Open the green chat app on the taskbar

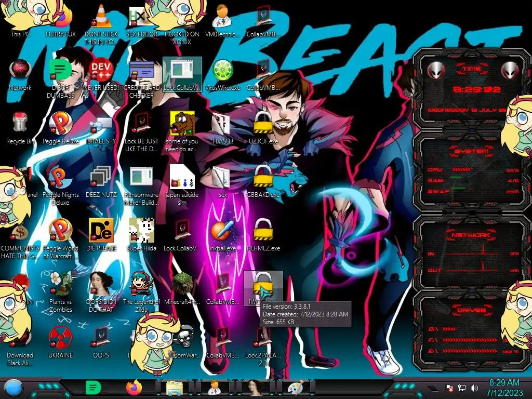[94, 388]
